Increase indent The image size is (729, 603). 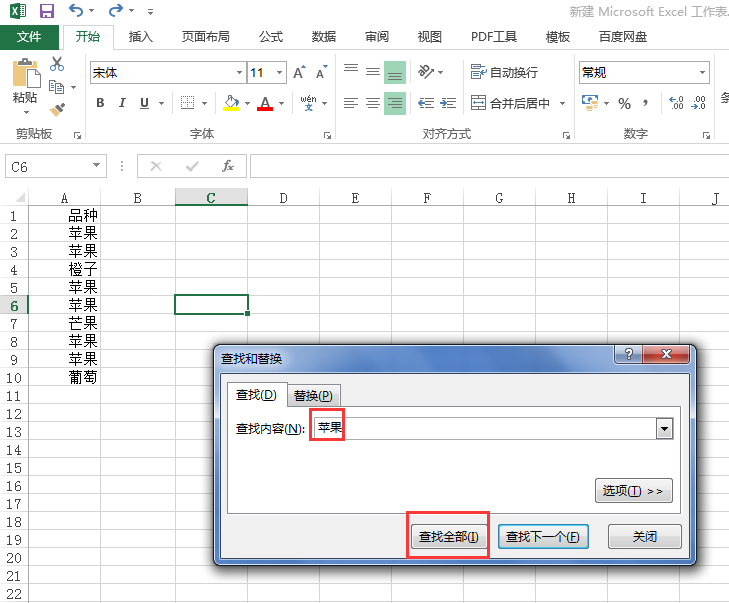click(448, 103)
